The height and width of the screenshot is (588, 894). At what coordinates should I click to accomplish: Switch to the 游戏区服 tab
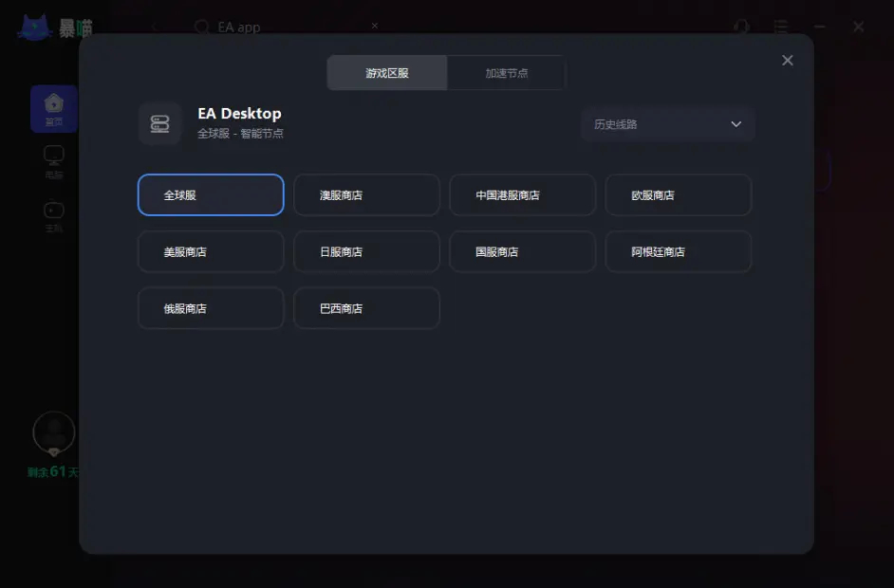coord(386,72)
